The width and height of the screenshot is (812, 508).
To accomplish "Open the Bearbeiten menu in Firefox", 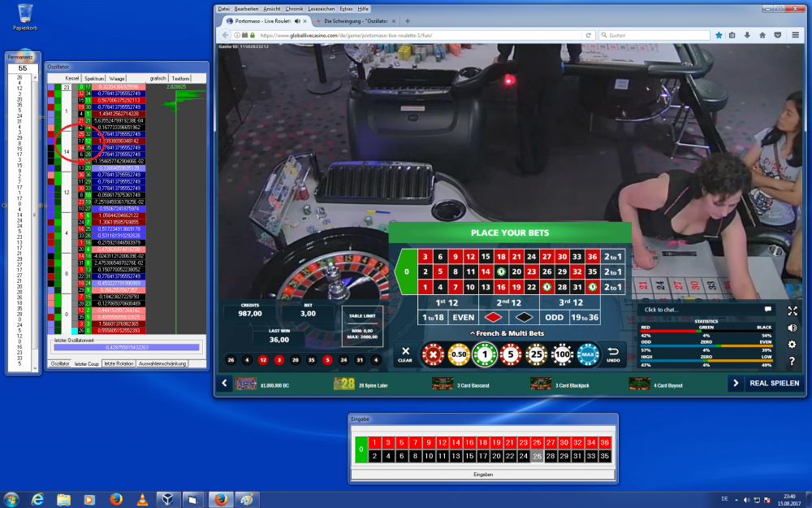I will click(x=246, y=9).
